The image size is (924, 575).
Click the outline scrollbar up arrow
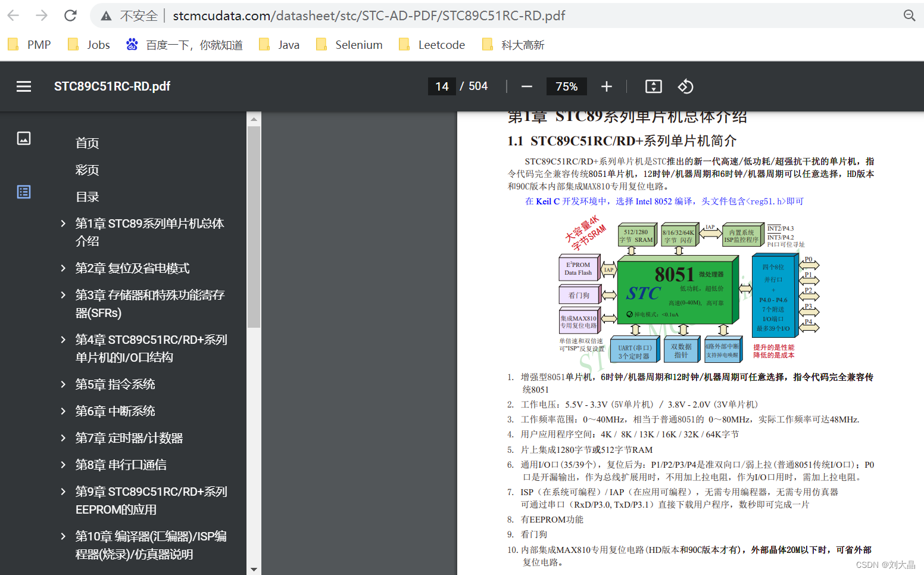[254, 119]
